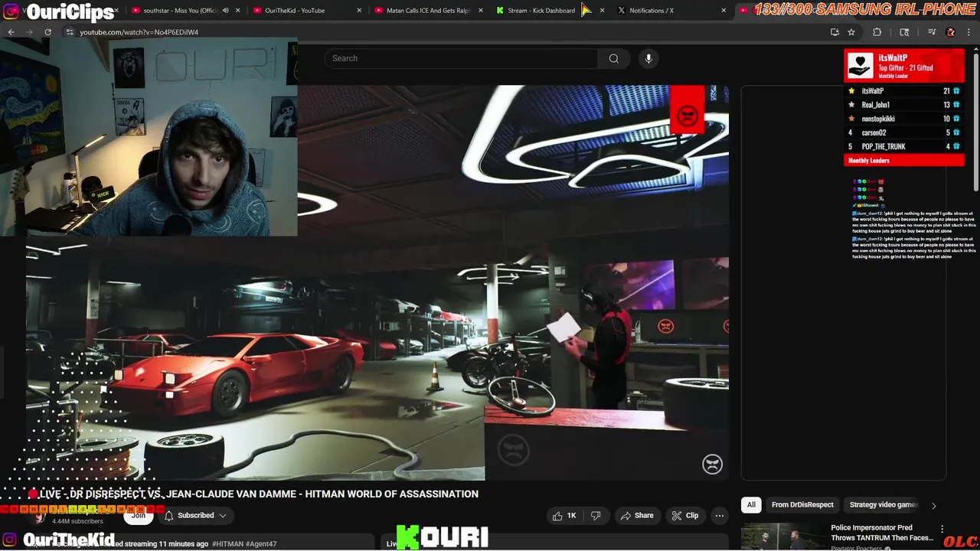The width and height of the screenshot is (980, 551).
Task: Close the Matan Calls ICE tab
Action: 481,11
